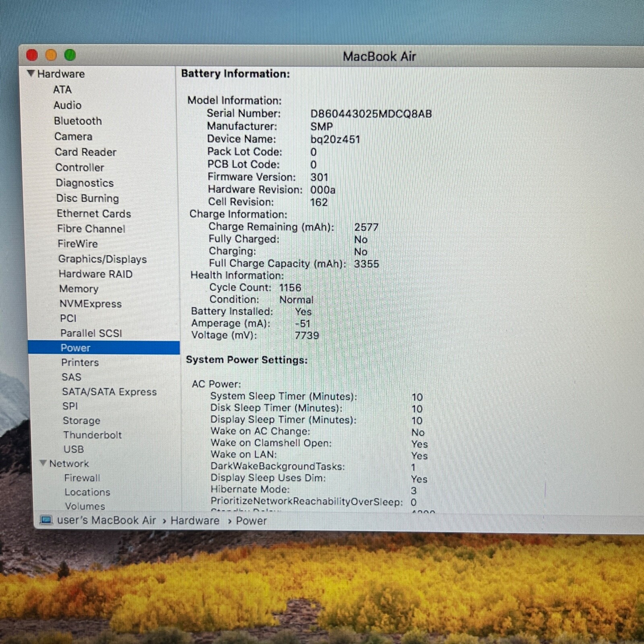Open Parallel SCSI entry
Viewport: 644px width, 644px height.
coord(91,333)
